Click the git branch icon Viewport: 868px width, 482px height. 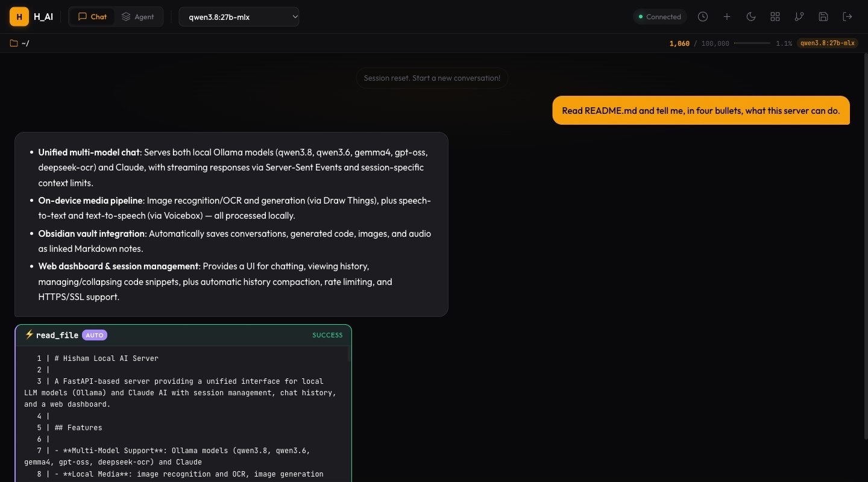click(x=799, y=17)
